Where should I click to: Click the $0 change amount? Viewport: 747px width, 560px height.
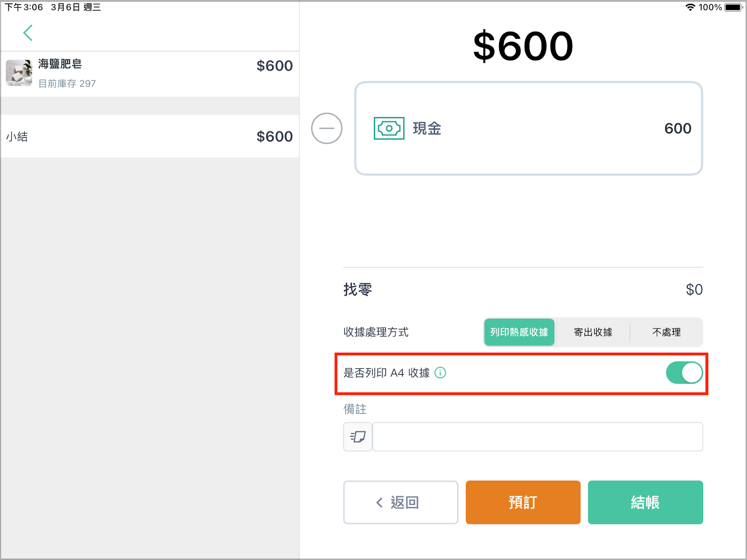[x=694, y=289]
